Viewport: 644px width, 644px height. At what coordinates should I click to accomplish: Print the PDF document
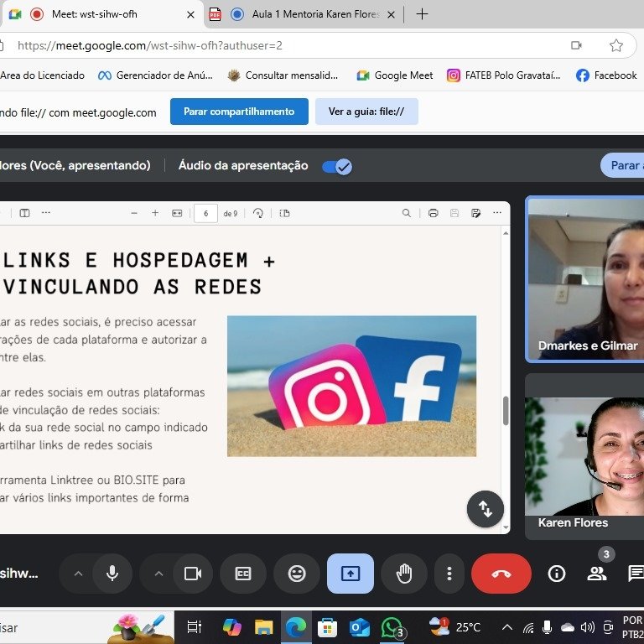[x=433, y=213]
